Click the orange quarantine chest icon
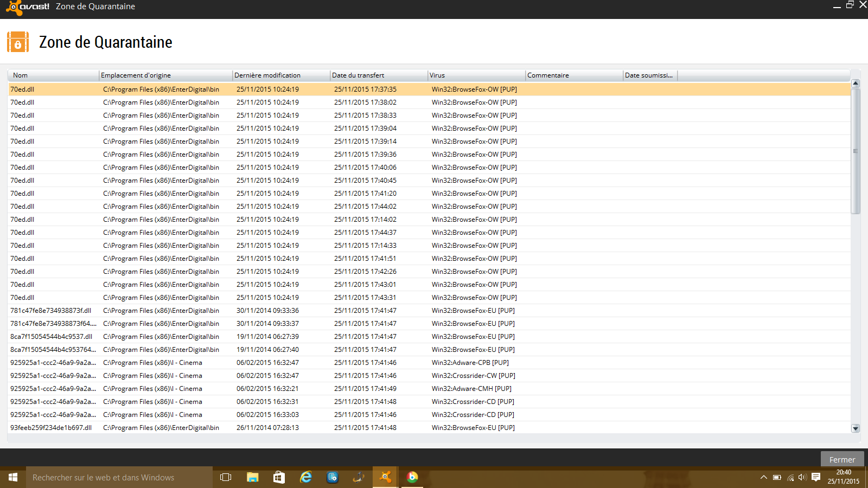This screenshot has width=868, height=488. [x=18, y=42]
